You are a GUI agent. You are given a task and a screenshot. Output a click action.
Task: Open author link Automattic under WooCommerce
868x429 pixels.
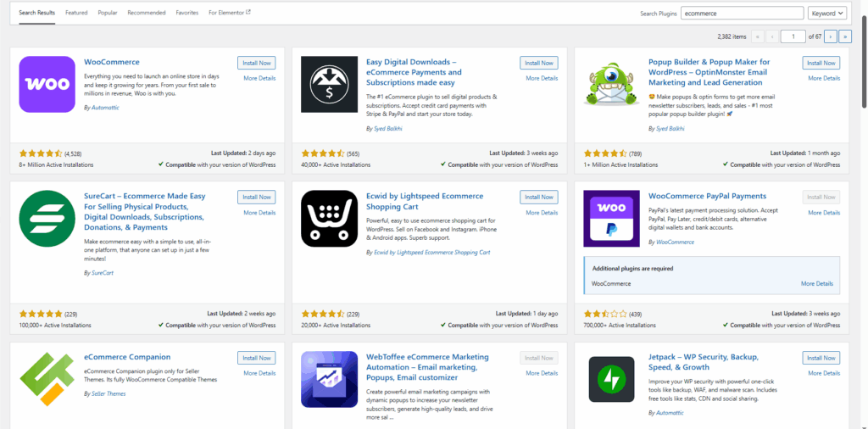pos(105,108)
